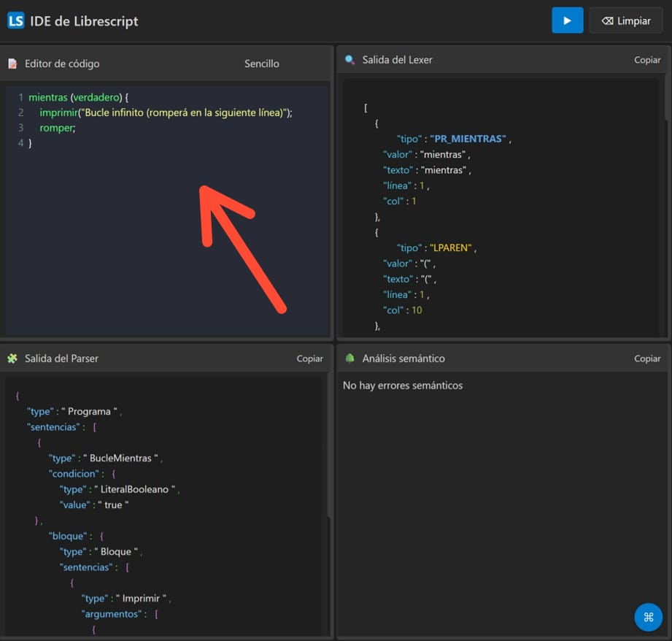Click the LS Librescript logo
Screen dimensions: 672x641
[x=16, y=20]
